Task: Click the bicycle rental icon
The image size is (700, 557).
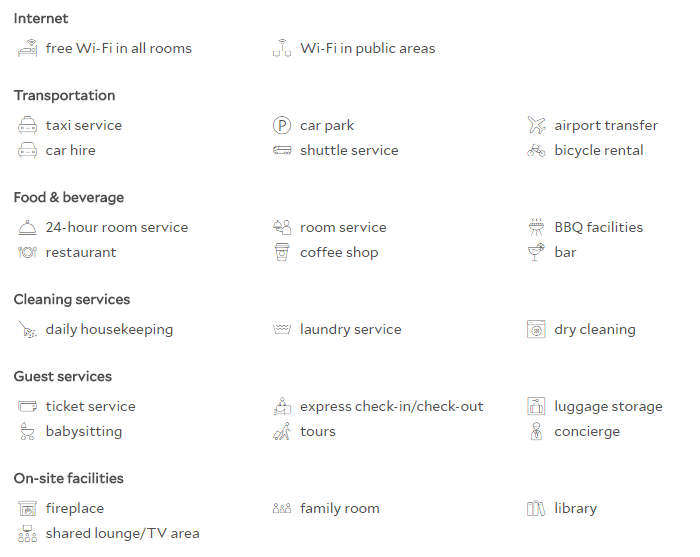Action: tap(536, 150)
